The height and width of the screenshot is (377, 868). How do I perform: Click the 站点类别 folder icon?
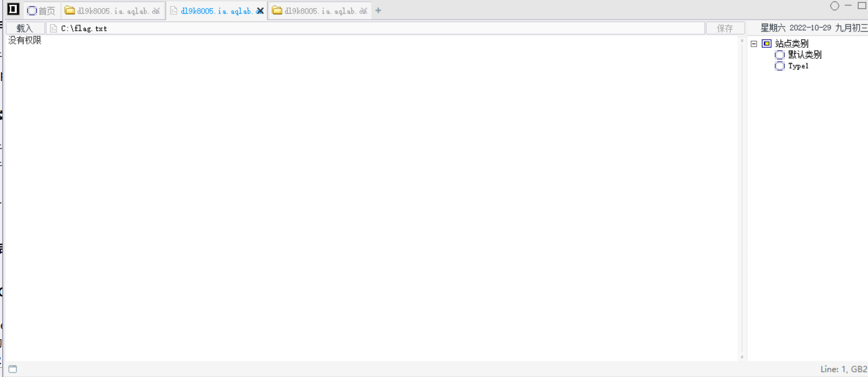click(x=767, y=44)
